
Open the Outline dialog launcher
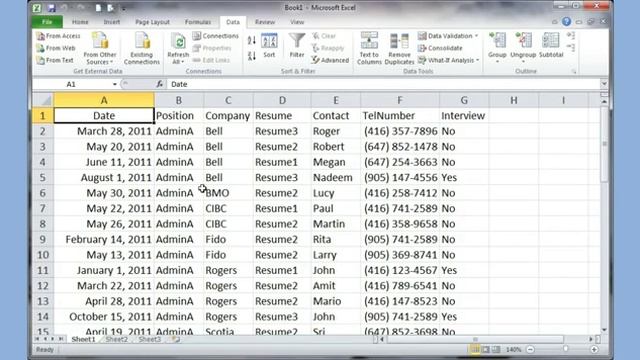pos(574,71)
